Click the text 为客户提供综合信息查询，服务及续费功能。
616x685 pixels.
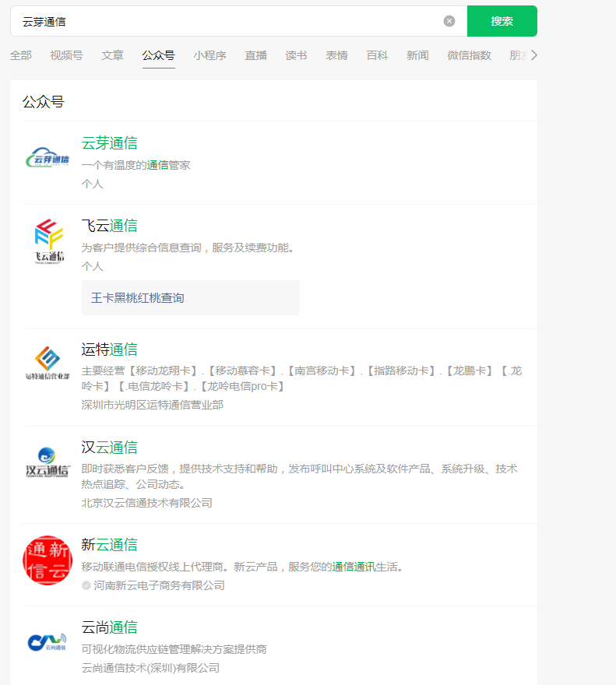(x=188, y=248)
